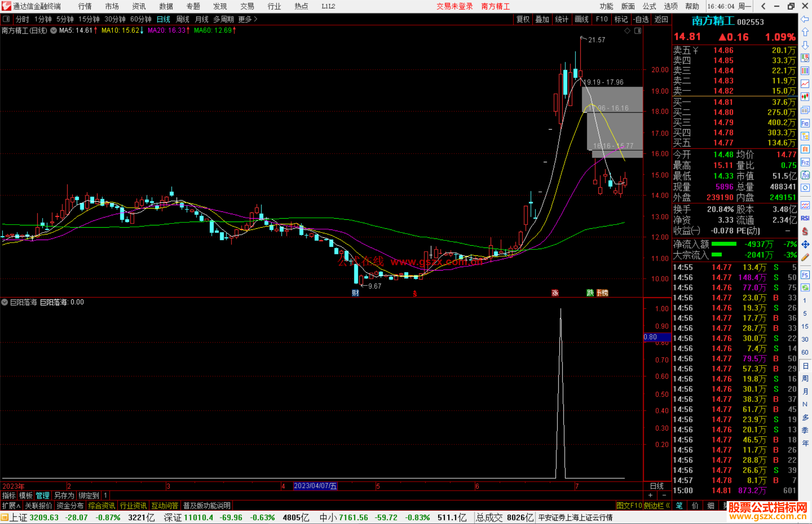Click the 复权 button in chart toolbar
The width and height of the screenshot is (812, 524).
pos(523,19)
